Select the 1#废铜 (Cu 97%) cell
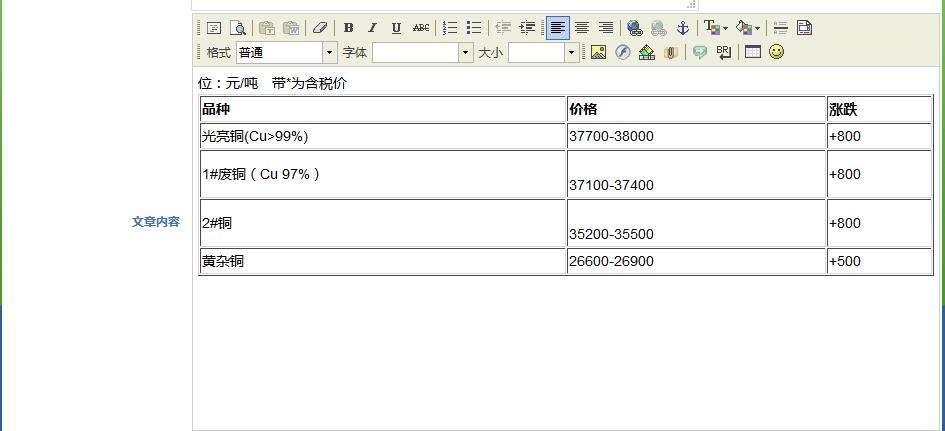Viewport: 945px width, 431px height. point(383,174)
